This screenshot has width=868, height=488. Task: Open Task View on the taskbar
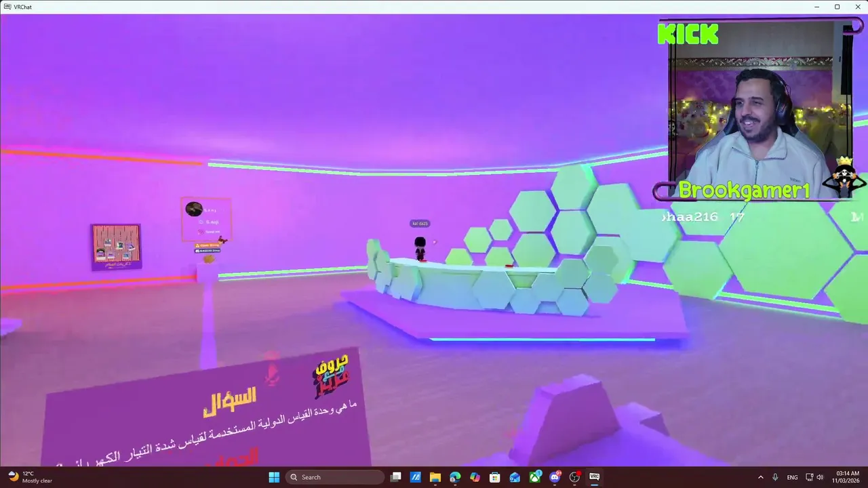click(x=396, y=477)
